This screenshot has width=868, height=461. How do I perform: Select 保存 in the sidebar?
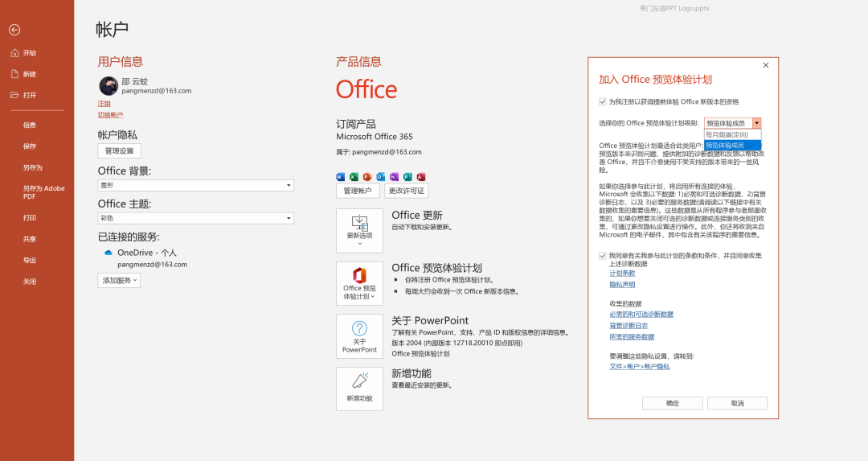click(30, 146)
